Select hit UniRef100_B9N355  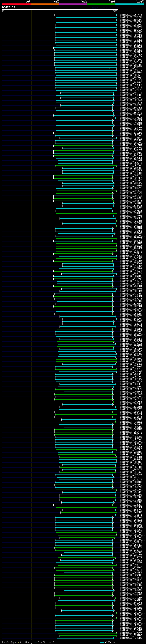pos(131,22)
